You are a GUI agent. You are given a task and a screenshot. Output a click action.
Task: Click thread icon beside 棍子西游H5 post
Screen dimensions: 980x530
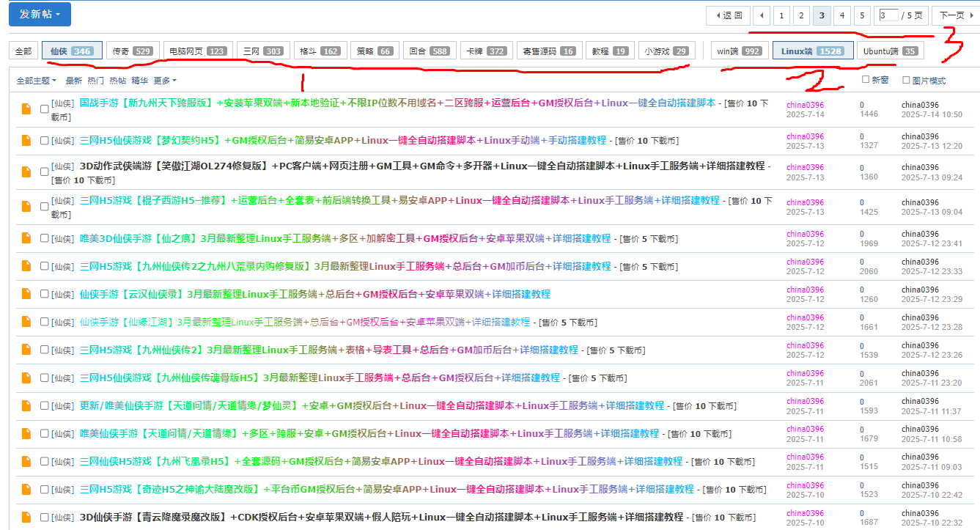(26, 206)
